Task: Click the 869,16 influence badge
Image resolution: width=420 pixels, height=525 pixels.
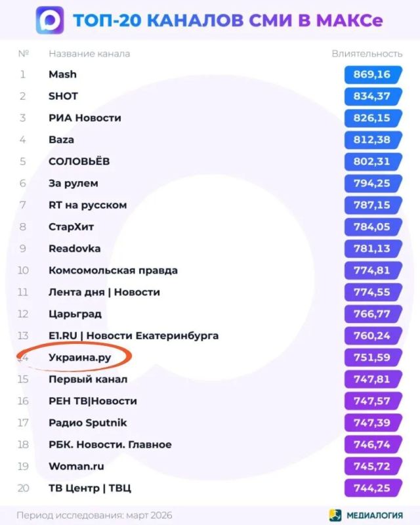Action: point(373,74)
